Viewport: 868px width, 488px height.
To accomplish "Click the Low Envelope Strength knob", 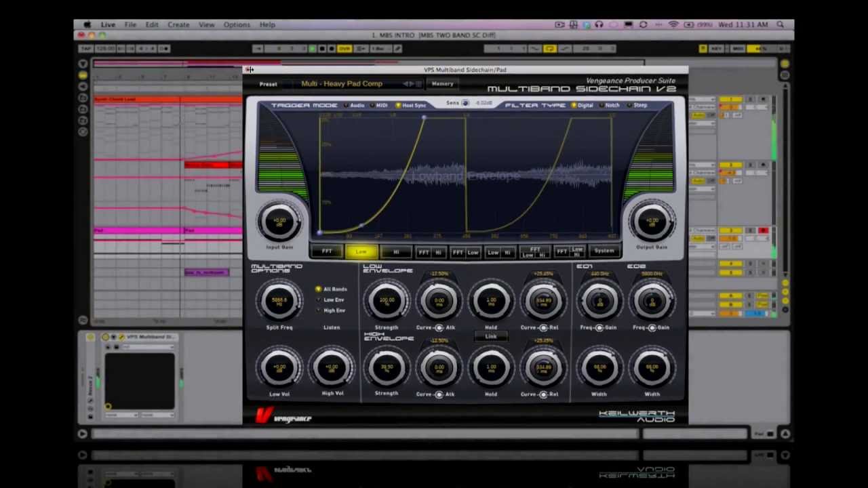I will coord(387,300).
